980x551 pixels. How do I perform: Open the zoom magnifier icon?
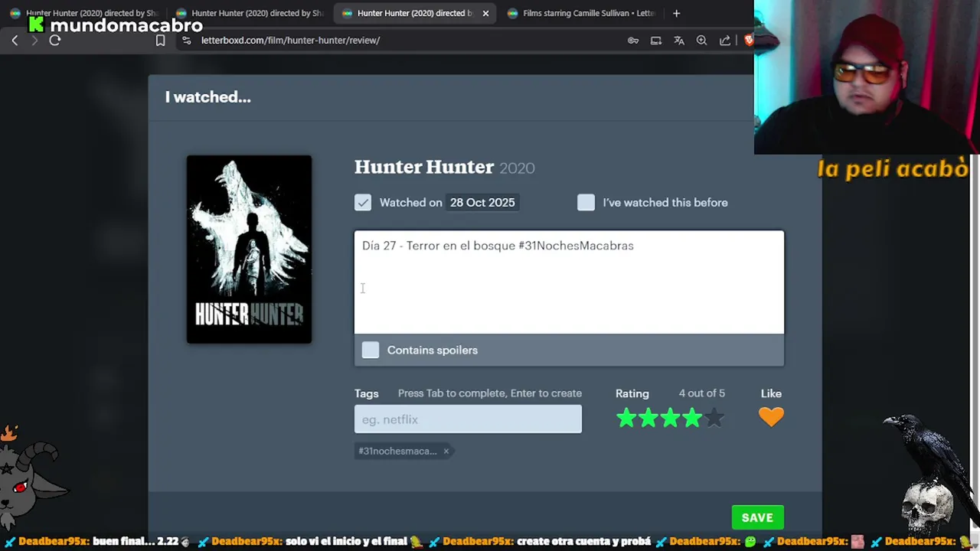coord(701,41)
